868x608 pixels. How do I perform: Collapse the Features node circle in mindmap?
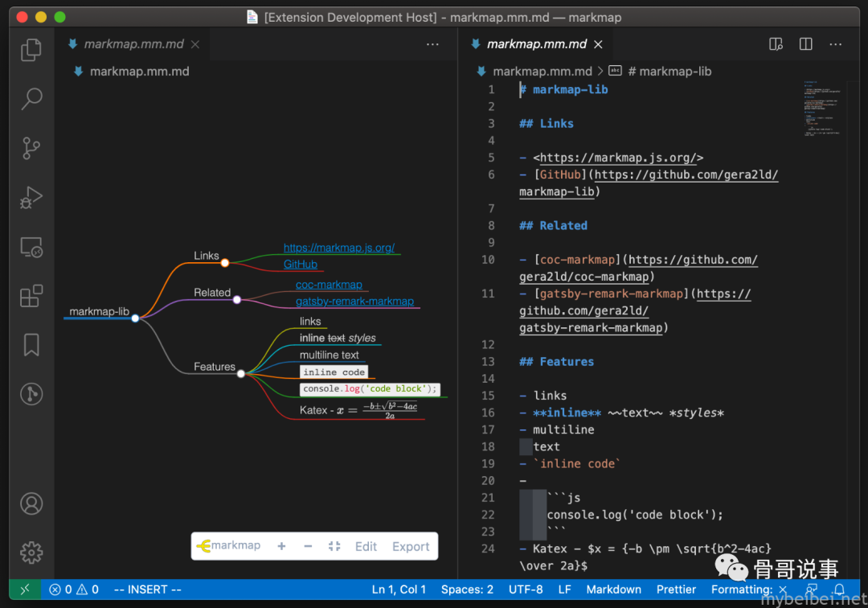point(241,374)
